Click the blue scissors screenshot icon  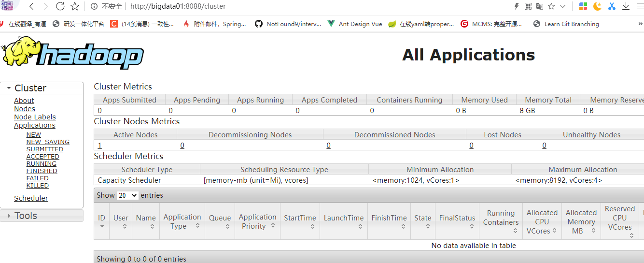point(612,6)
